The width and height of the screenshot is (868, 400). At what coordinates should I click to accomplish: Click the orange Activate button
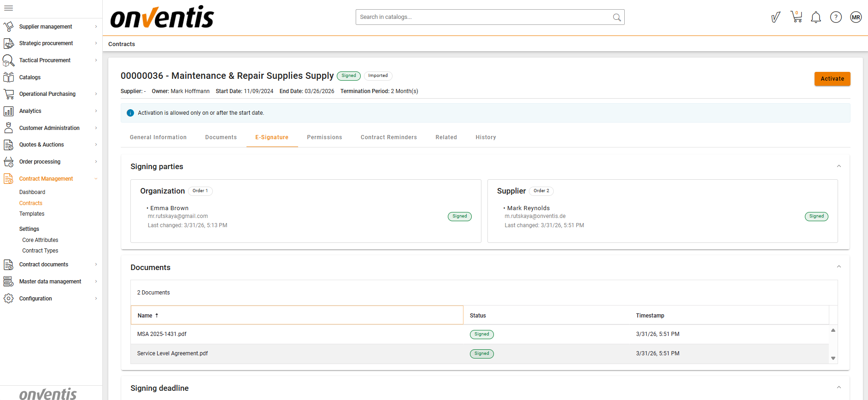click(x=832, y=79)
